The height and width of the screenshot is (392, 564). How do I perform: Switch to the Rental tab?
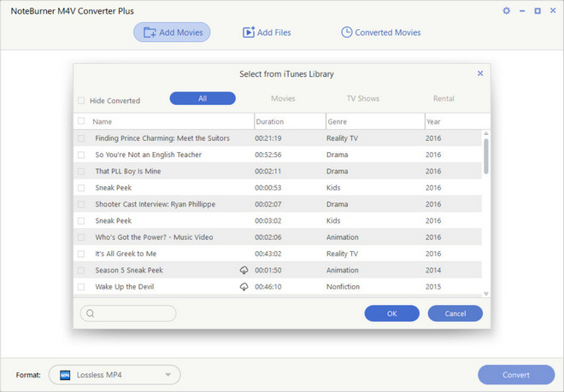tap(444, 98)
